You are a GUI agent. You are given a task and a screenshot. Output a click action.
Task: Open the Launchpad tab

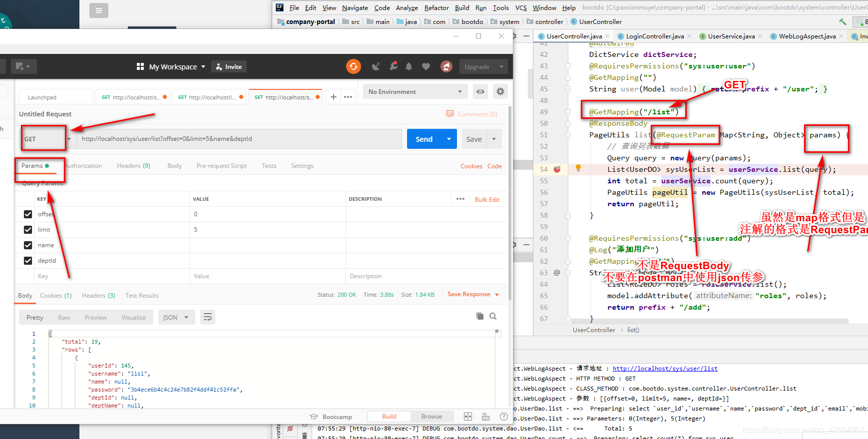56,97
